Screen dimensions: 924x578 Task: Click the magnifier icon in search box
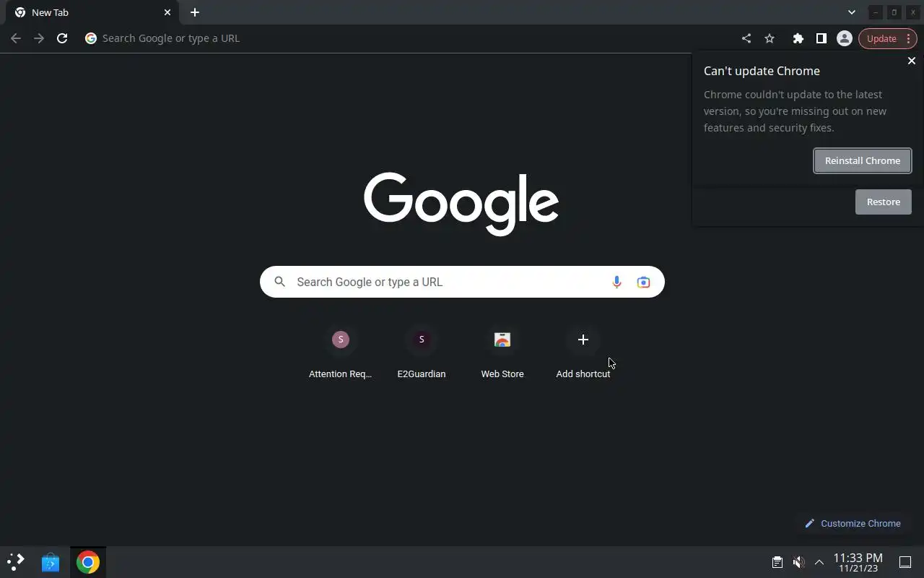[280, 282]
